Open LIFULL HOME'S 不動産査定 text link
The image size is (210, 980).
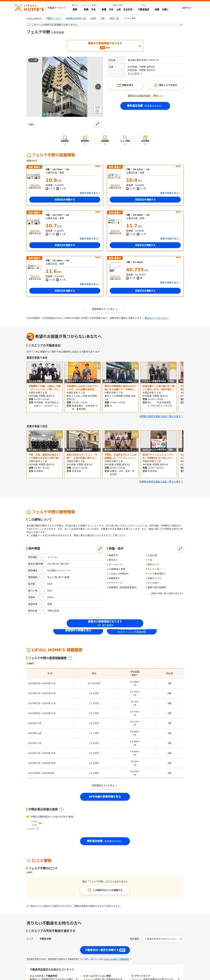click(x=116, y=959)
